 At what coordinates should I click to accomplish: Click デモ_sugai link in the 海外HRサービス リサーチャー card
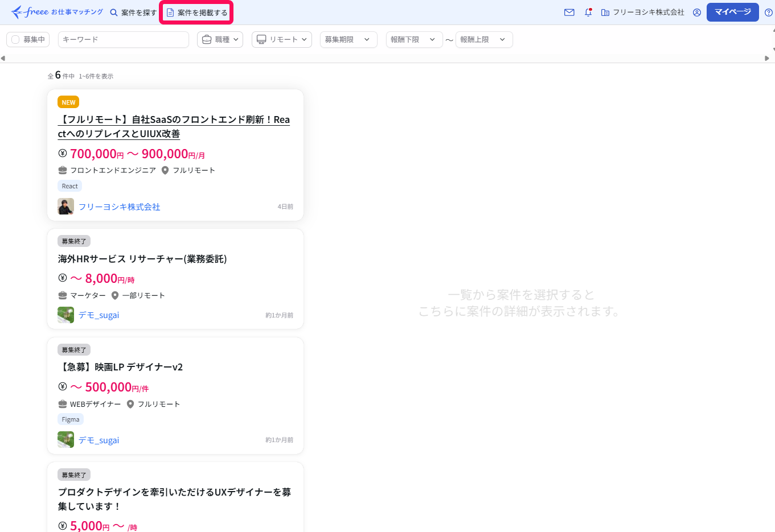click(x=99, y=315)
